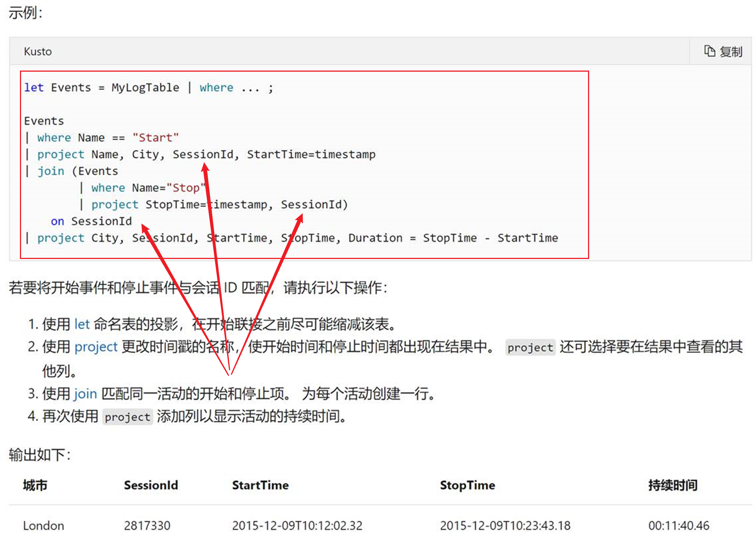756x539 pixels.
Task: Click the 复制 button label
Action: click(731, 52)
